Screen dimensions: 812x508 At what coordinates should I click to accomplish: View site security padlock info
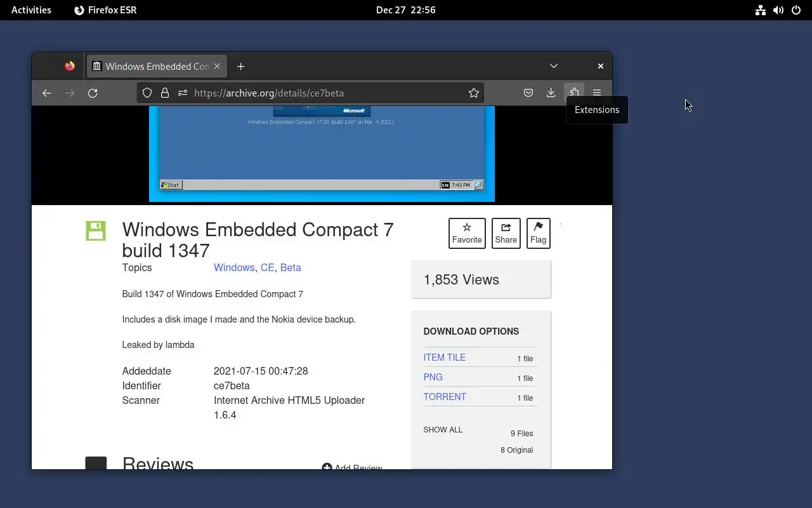(x=165, y=93)
